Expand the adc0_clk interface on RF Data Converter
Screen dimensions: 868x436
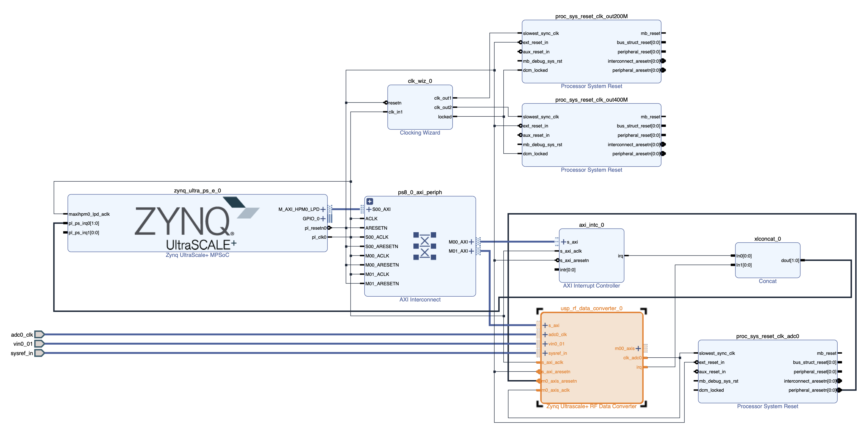(545, 334)
